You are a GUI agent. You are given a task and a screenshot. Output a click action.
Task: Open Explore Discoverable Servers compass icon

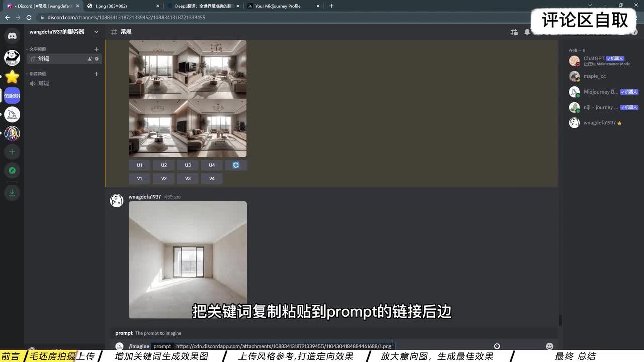[x=12, y=171]
